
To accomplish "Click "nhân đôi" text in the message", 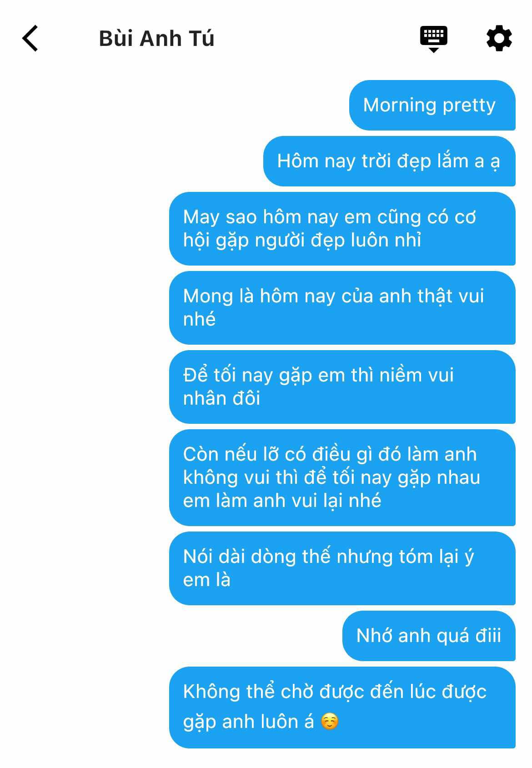I will tap(221, 398).
